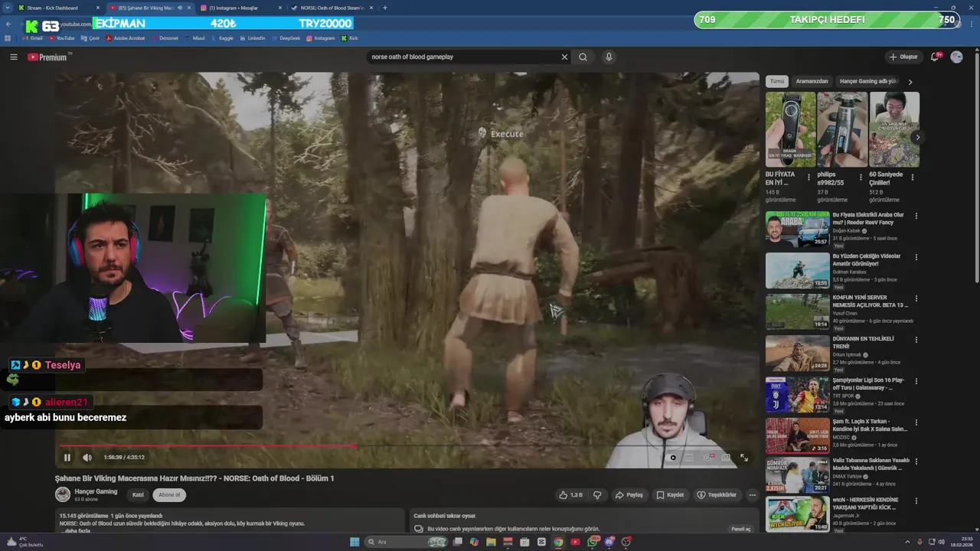Open a new browser tab with plus
Screen dimensions: 980x551
[385, 8]
